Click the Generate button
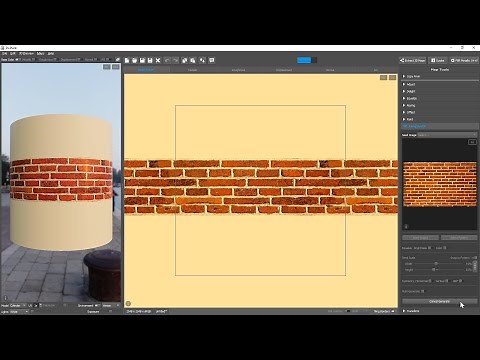Screen dimensions: 480x360 click(440, 301)
